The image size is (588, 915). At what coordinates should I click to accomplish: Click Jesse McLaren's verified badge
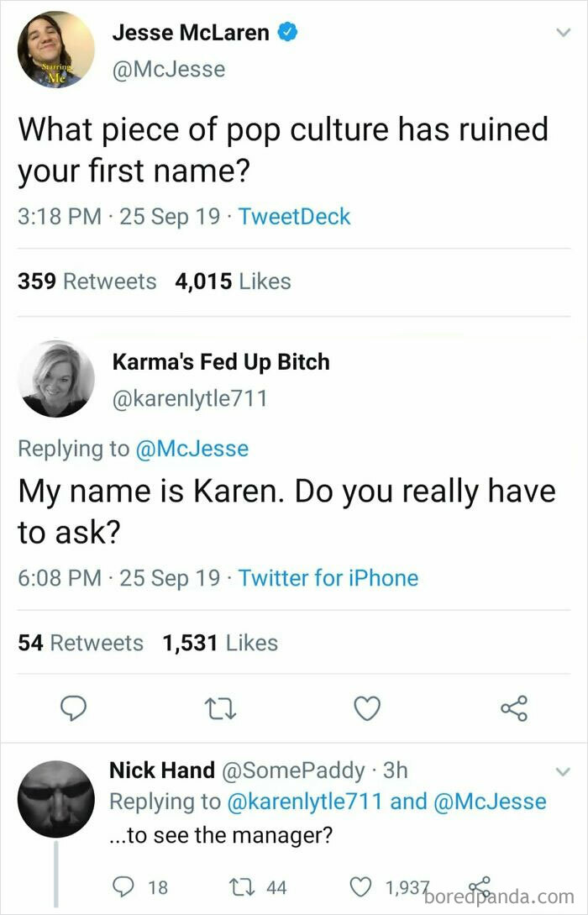[286, 33]
